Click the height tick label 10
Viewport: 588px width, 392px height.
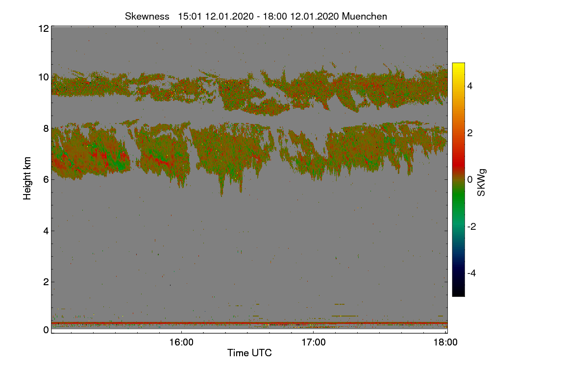tap(43, 77)
